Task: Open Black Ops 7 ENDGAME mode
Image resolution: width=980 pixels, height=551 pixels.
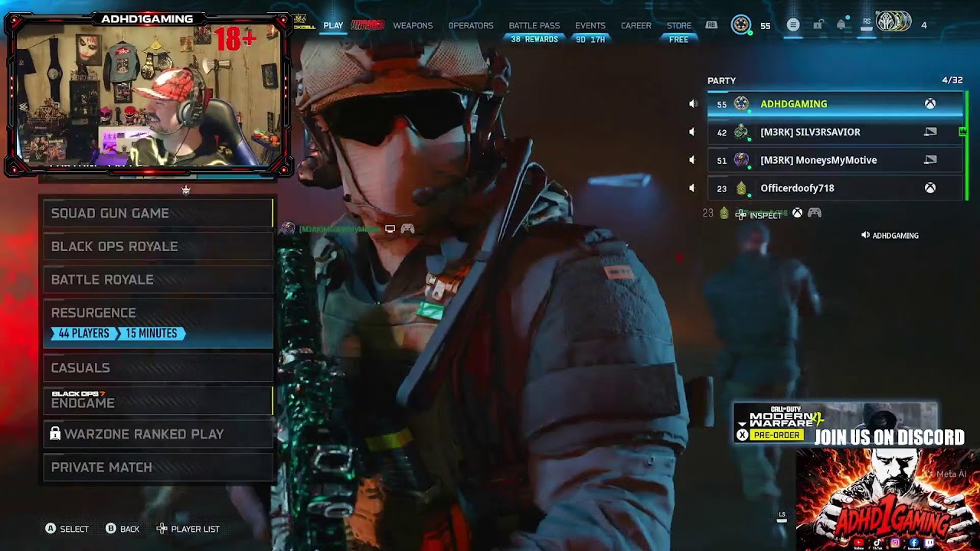Action: coord(158,400)
